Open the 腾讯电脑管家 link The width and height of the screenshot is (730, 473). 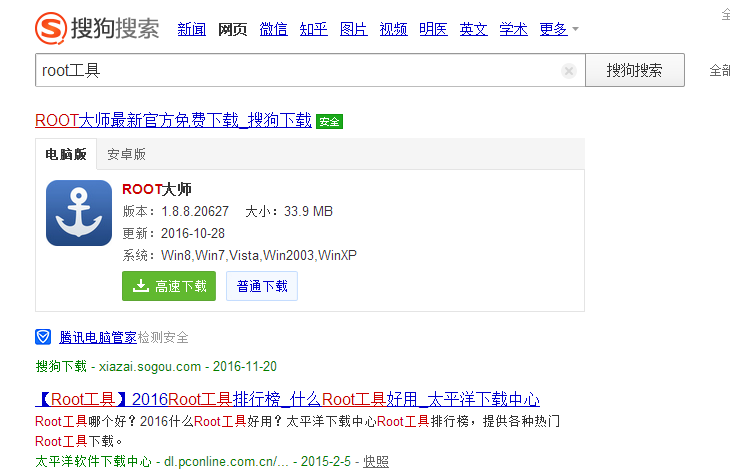[x=98, y=337]
